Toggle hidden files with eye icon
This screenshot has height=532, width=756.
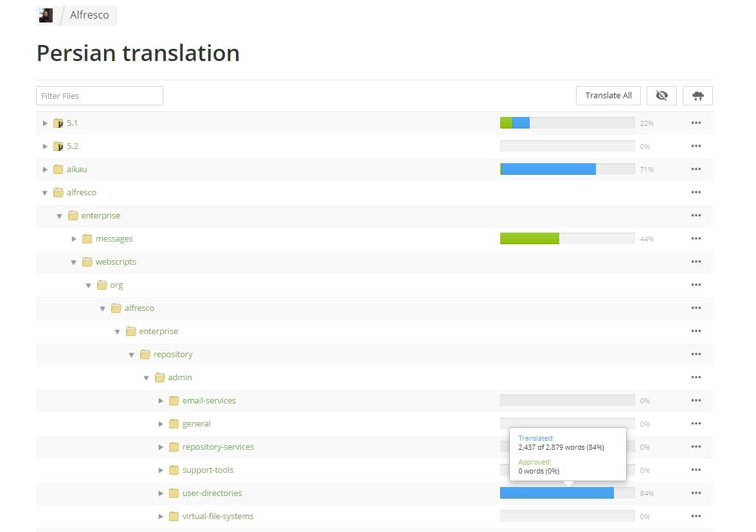(x=661, y=96)
